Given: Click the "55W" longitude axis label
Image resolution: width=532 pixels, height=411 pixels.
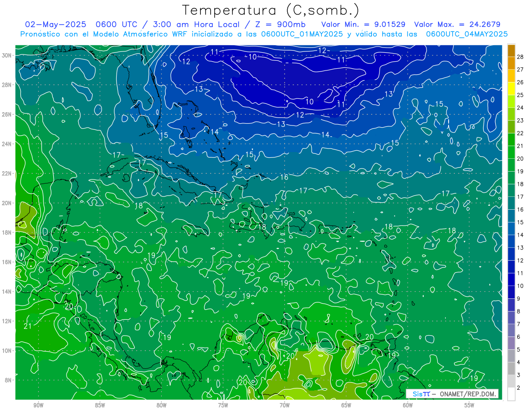Looking at the screenshot, I should click(469, 405).
